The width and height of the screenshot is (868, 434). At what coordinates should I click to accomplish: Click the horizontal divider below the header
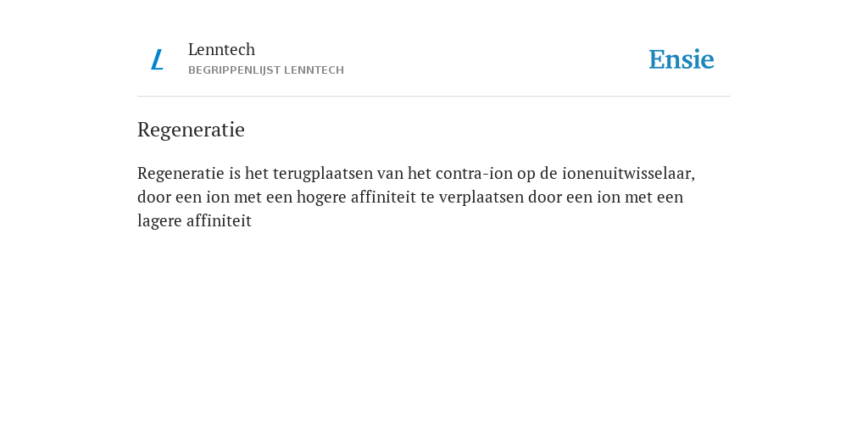434,97
